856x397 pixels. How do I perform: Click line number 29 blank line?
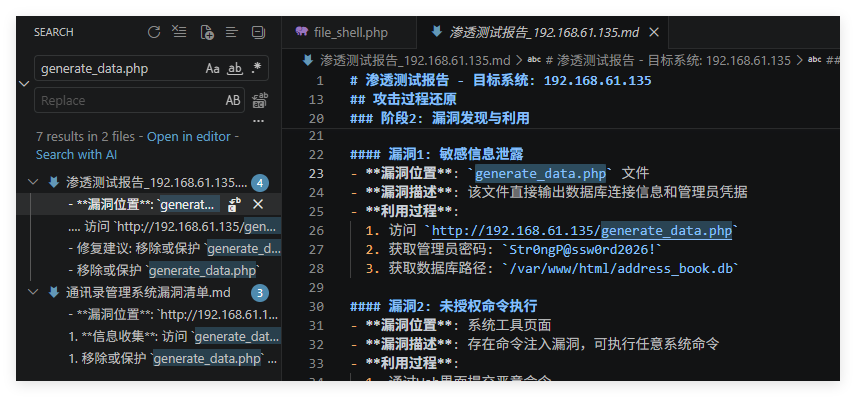pos(316,288)
